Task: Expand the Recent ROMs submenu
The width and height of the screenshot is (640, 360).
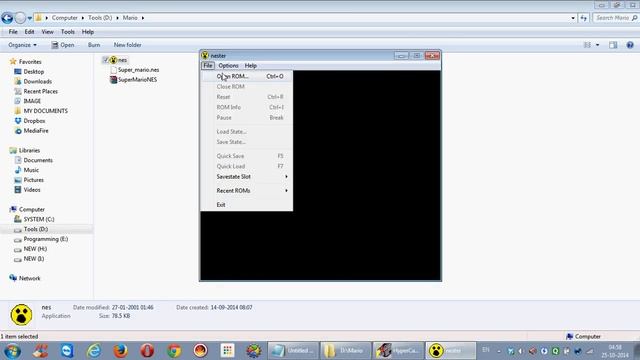Action: 247,191
